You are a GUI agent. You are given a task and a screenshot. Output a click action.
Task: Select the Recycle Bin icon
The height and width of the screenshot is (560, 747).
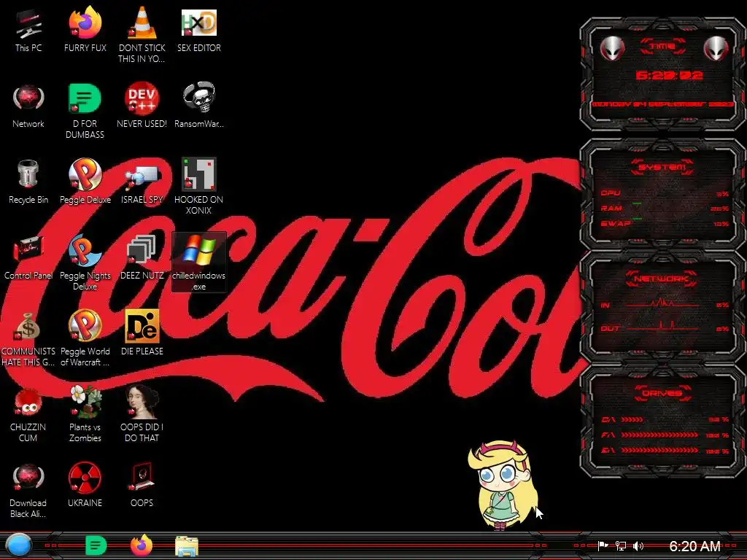[28, 182]
